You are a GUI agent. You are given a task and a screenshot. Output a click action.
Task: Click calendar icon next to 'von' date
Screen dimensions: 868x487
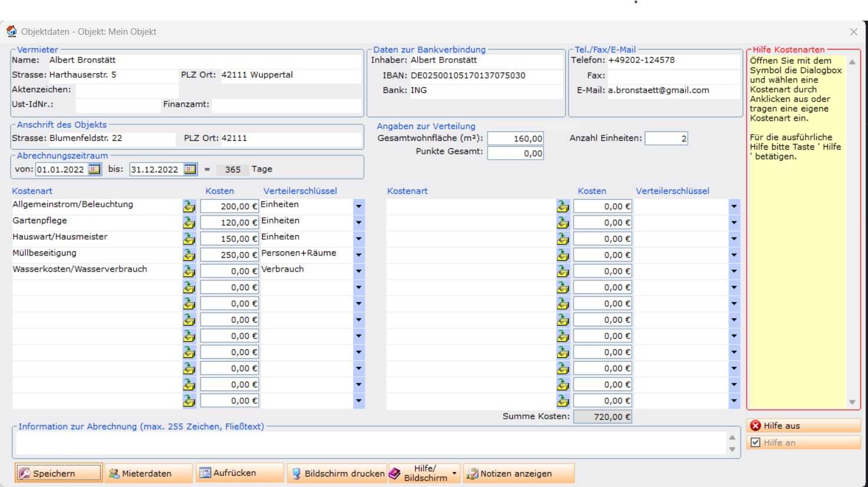coord(94,169)
